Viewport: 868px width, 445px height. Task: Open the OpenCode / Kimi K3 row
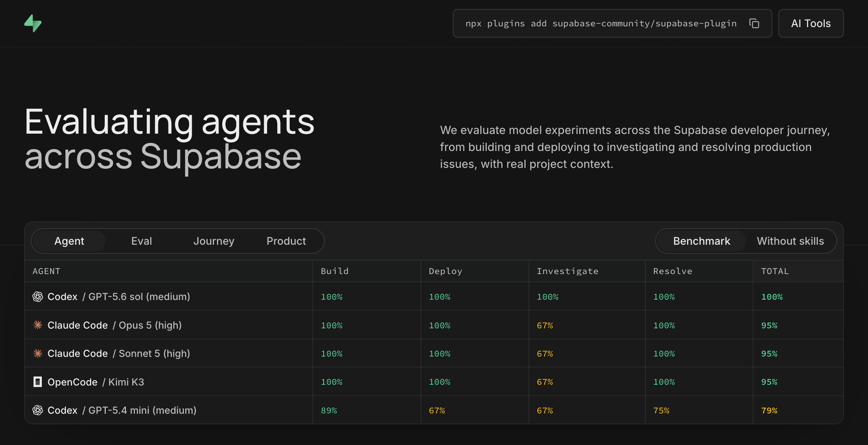(x=434, y=382)
